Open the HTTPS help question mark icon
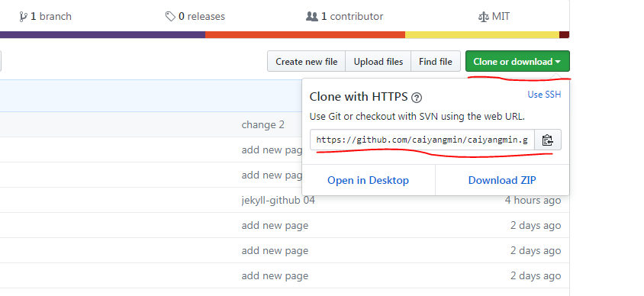This screenshot has width=644, height=296. [x=417, y=98]
